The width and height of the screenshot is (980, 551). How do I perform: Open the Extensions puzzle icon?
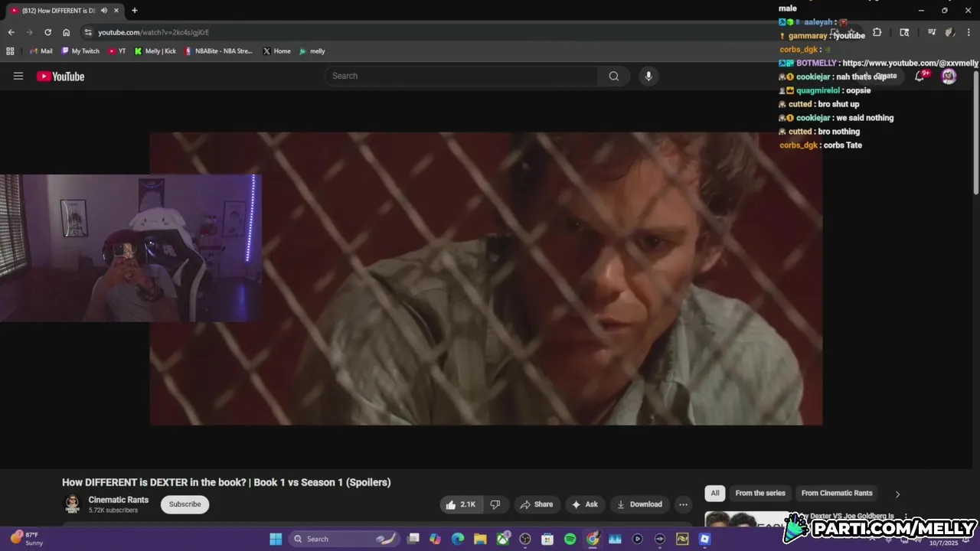click(877, 32)
